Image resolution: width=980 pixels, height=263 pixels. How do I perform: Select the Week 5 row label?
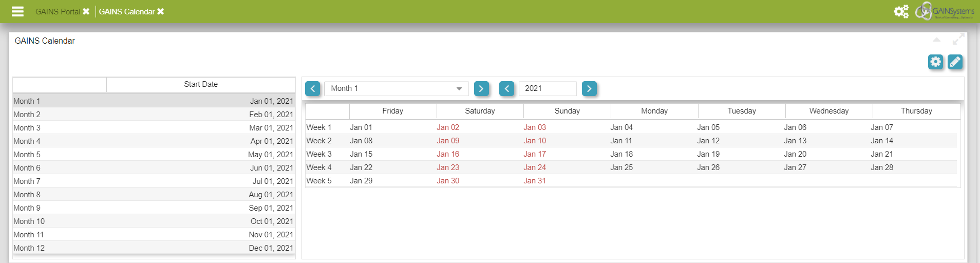tap(319, 181)
